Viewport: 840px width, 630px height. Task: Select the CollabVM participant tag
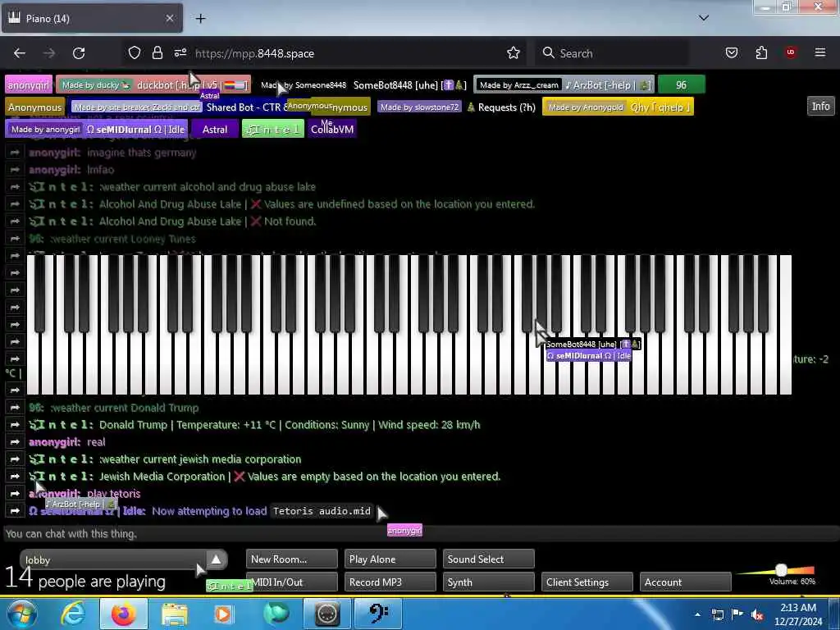coord(332,129)
